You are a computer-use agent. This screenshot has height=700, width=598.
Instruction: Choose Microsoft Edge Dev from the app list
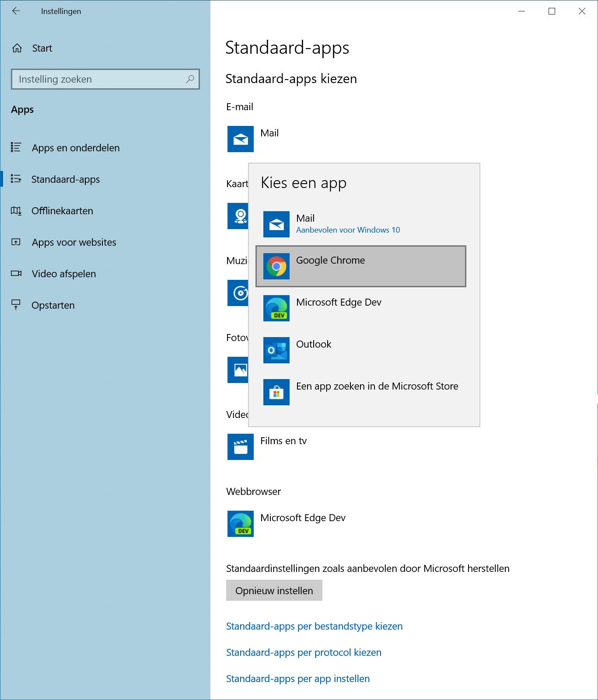click(361, 308)
